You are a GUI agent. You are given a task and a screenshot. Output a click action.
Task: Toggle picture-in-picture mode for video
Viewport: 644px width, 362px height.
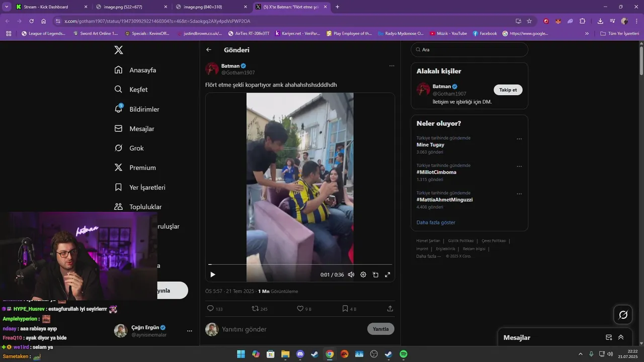375,275
